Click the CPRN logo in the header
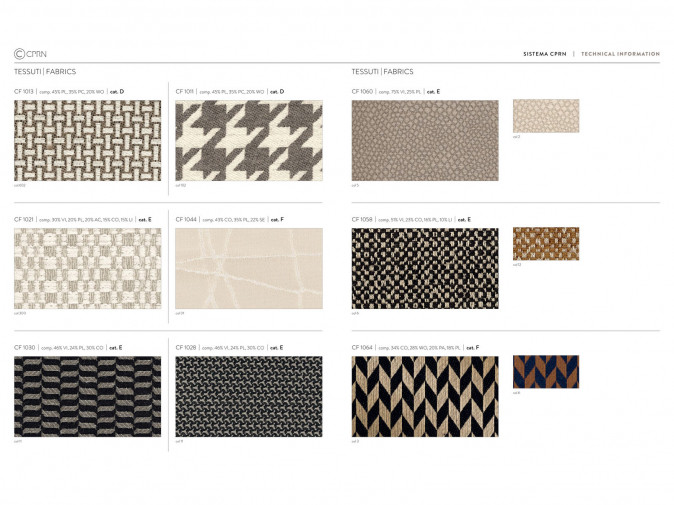Screen dimensions: 674x505 [x=30, y=54]
